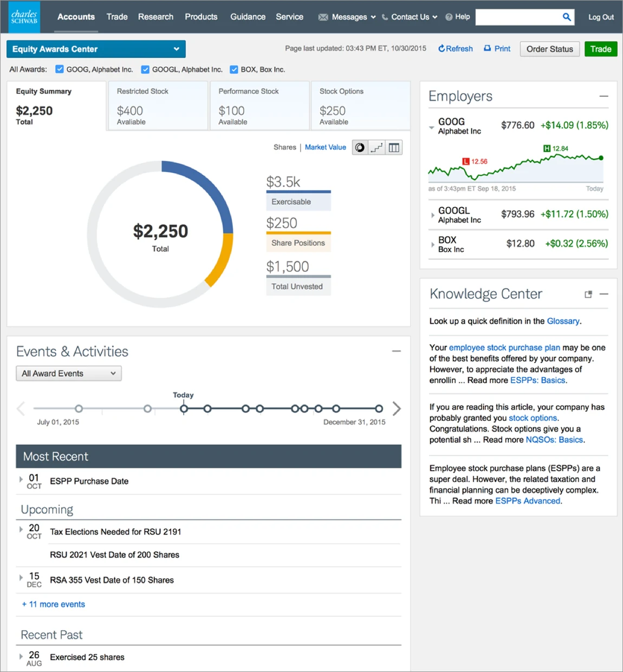Show the Shares view
The width and height of the screenshot is (623, 672).
tap(285, 147)
